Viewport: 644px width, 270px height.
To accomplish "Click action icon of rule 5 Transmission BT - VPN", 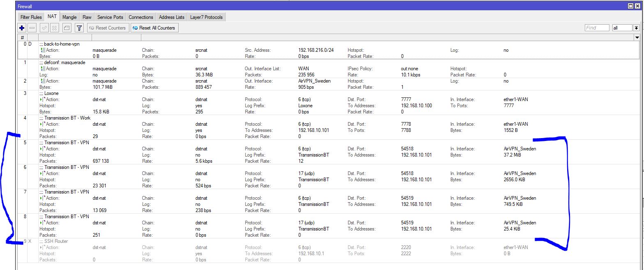I will (42, 149).
